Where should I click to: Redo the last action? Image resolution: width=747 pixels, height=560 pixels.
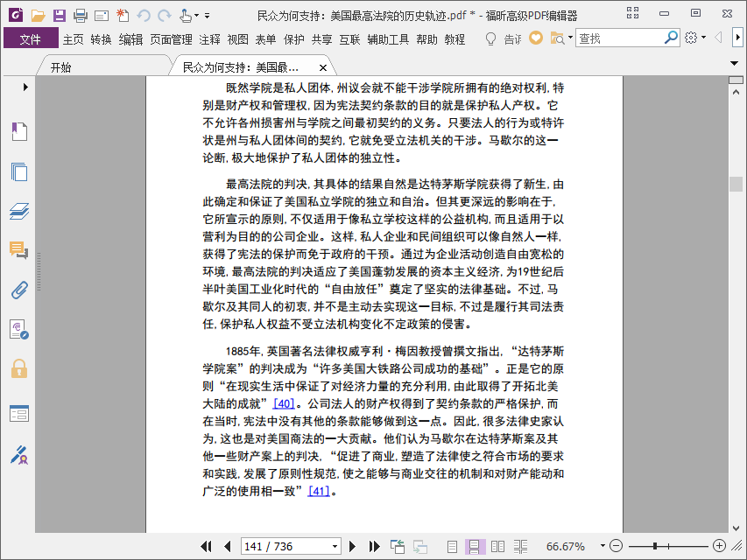pos(165,16)
